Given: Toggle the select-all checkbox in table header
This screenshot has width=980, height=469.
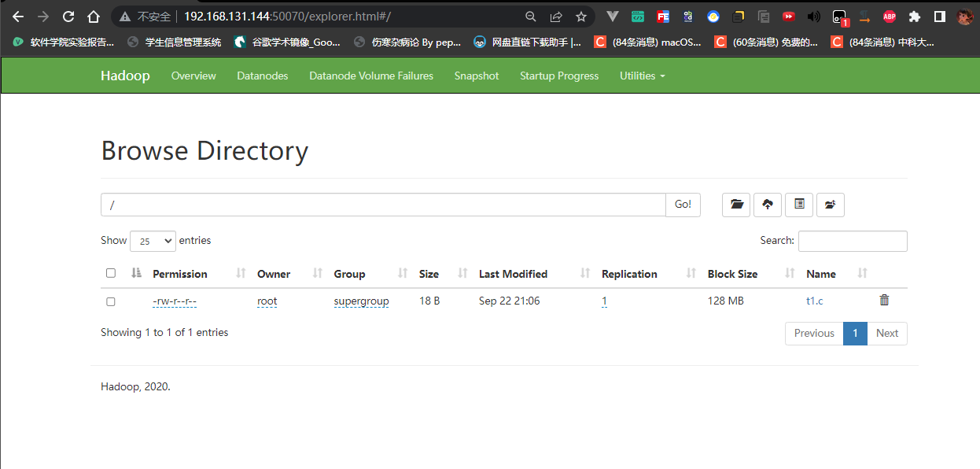Looking at the screenshot, I should [111, 274].
